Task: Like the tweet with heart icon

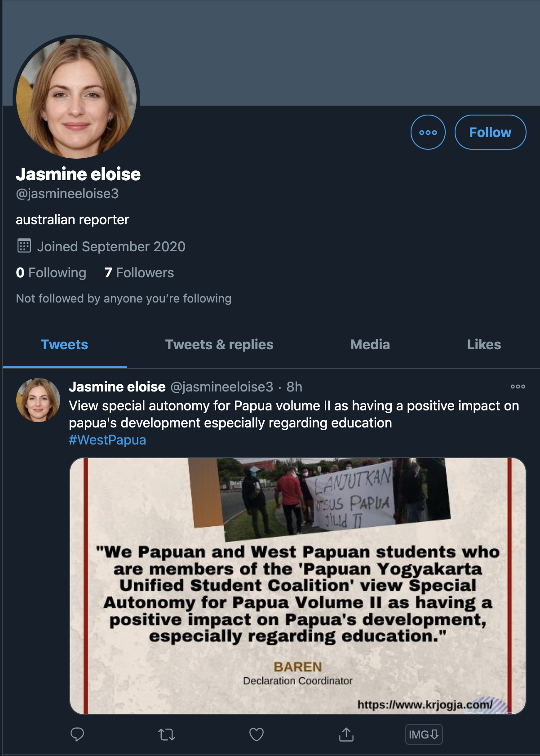Action: (257, 734)
